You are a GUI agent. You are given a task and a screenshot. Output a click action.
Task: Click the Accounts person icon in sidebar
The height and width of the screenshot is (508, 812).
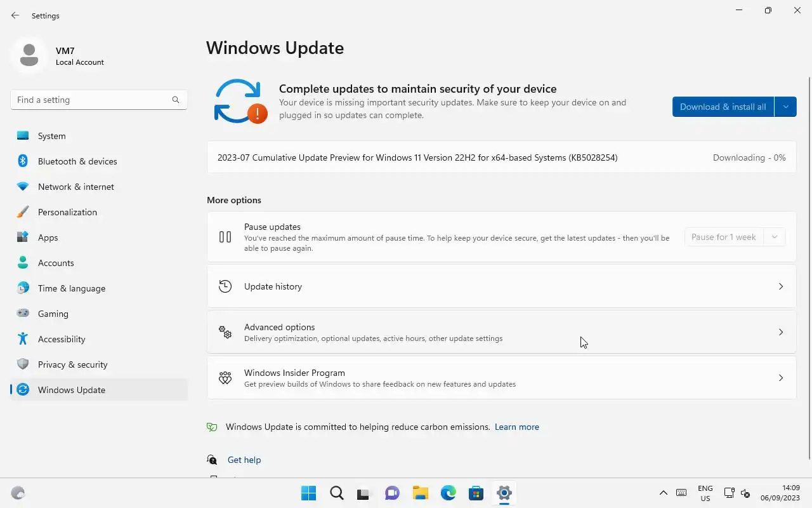23,263
